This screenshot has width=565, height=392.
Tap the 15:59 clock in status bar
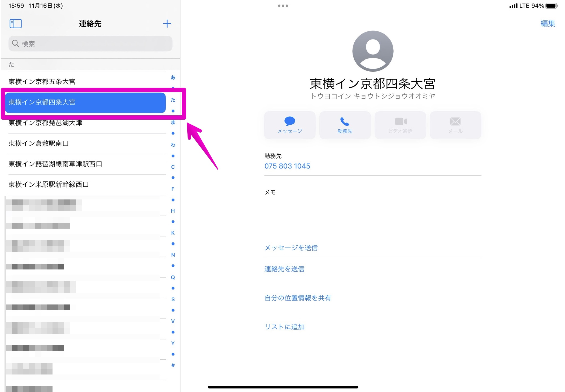tap(16, 6)
